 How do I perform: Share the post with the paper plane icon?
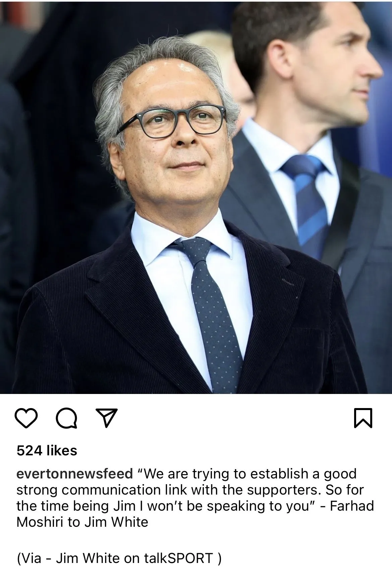click(x=106, y=418)
